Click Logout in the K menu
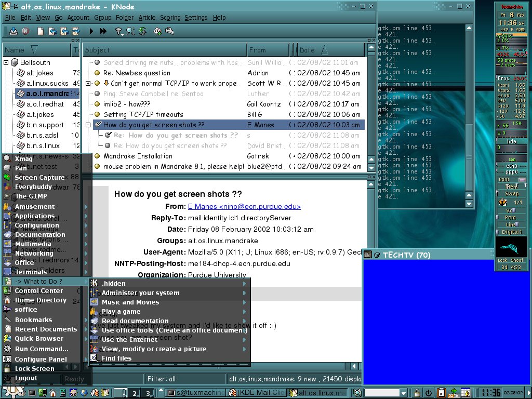The width and height of the screenshot is (532, 399). coord(26,378)
